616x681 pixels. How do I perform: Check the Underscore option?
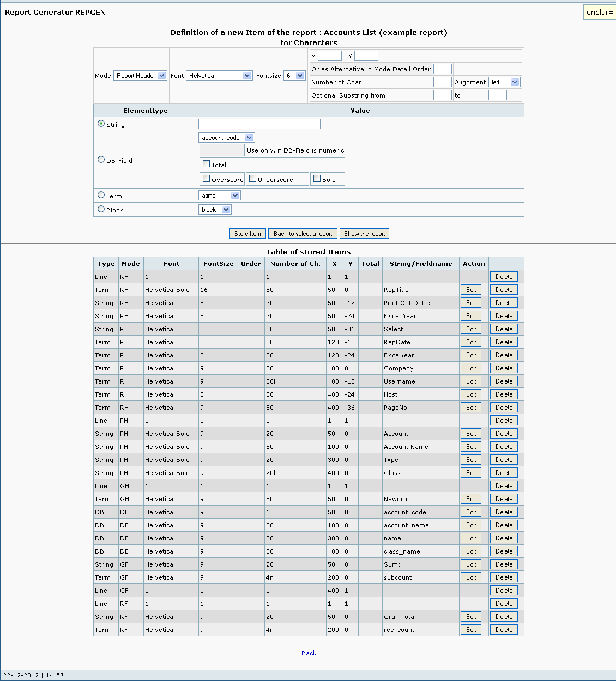tap(252, 178)
